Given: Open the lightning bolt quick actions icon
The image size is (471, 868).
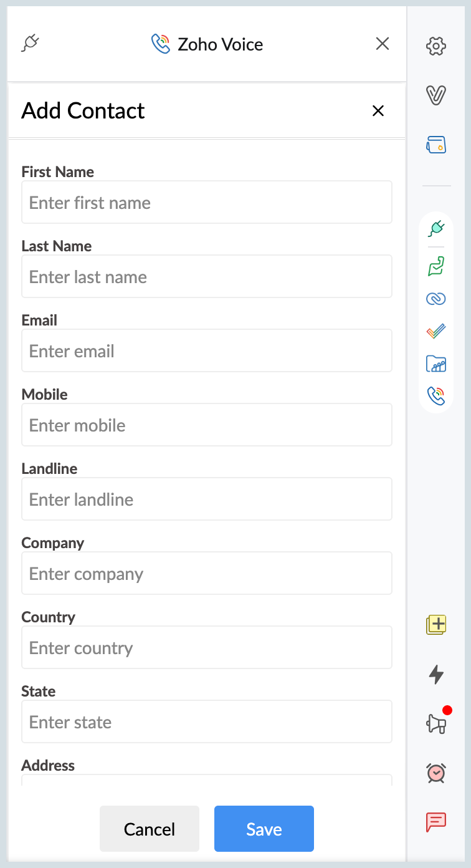Looking at the screenshot, I should pyautogui.click(x=436, y=674).
